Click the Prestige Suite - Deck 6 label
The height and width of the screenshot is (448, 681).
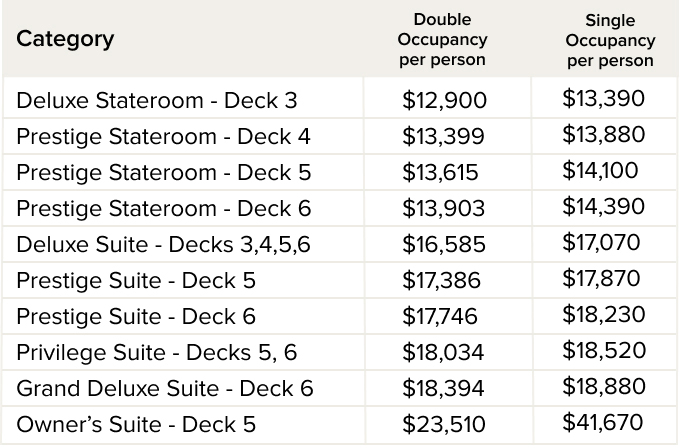click(x=136, y=316)
